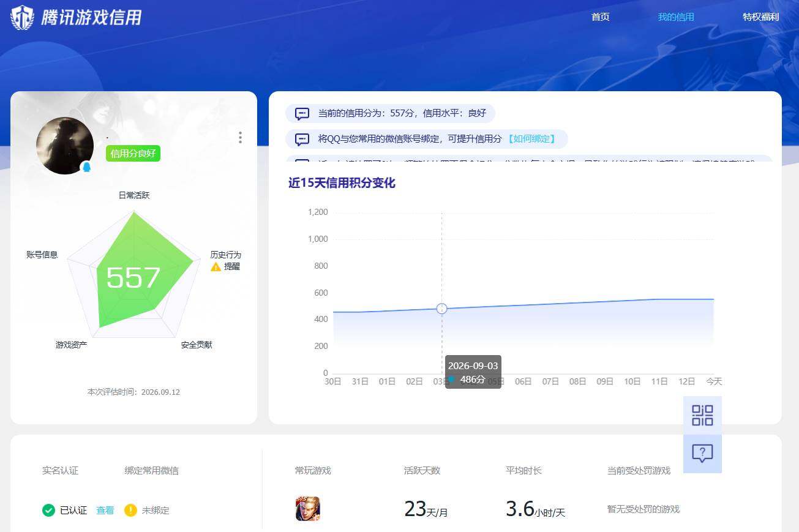Click the 557 score in radar chart

click(133, 278)
